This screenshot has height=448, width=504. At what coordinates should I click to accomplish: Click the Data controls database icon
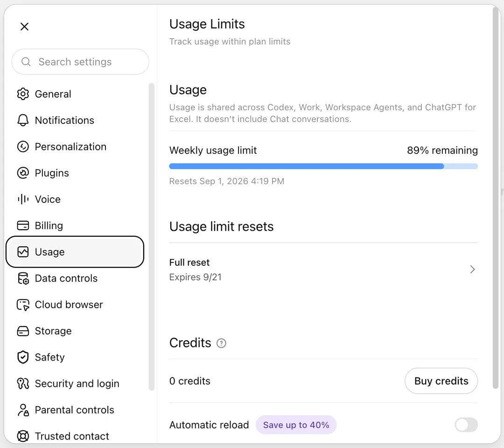(23, 278)
